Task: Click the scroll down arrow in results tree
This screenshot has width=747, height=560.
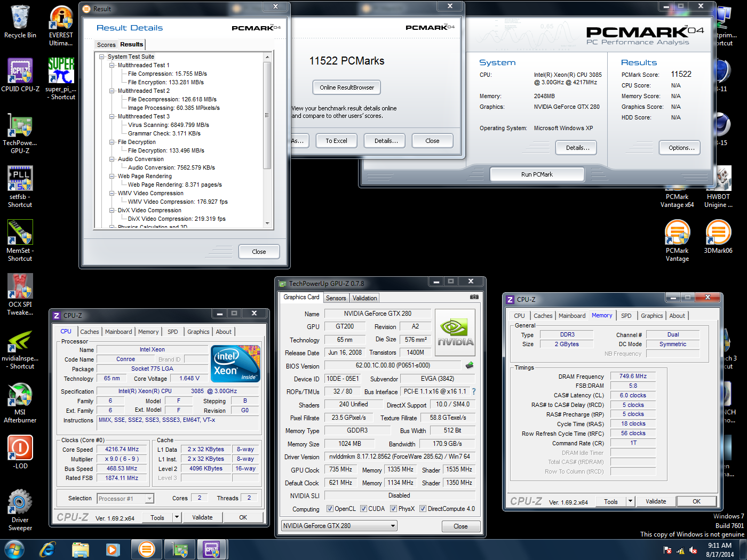Action: [267, 223]
